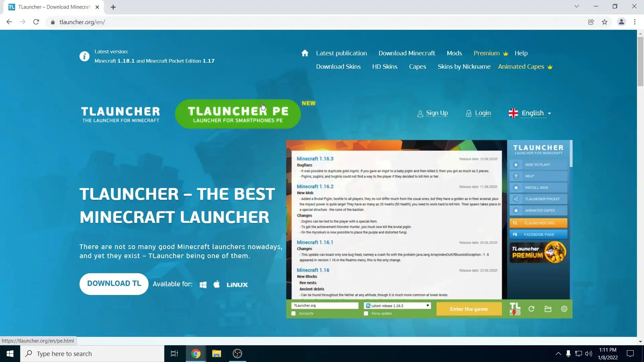Bookmark this page with star icon
Image resolution: width=644 pixels, height=362 pixels.
click(604, 22)
